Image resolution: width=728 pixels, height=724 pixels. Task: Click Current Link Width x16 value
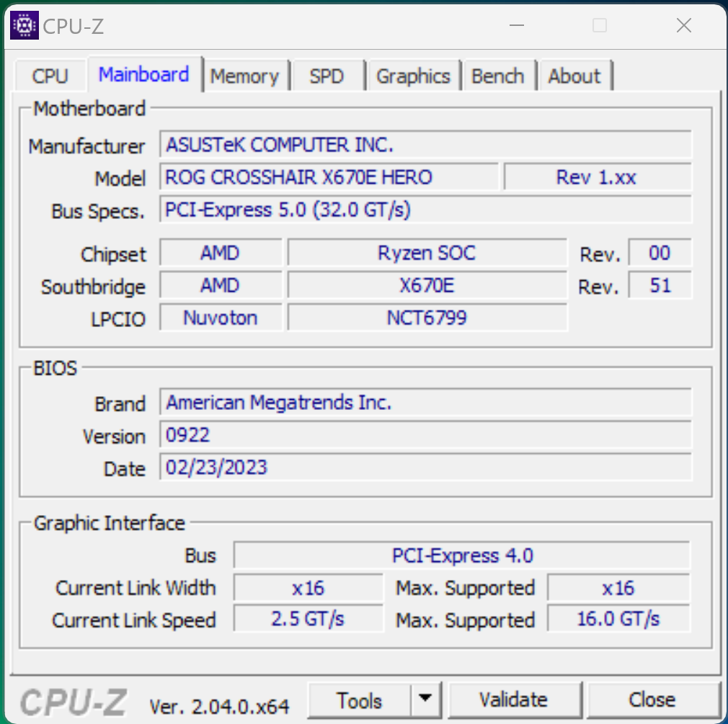[x=308, y=588]
